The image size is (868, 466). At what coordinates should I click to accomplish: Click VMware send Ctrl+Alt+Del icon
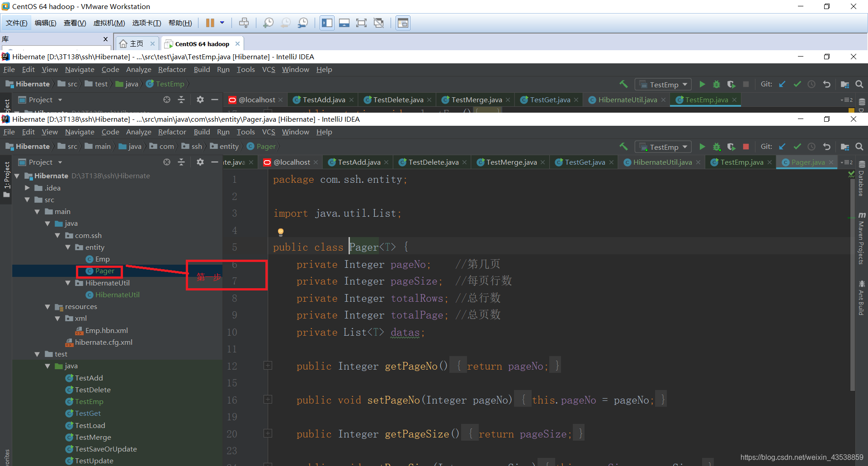coord(244,23)
